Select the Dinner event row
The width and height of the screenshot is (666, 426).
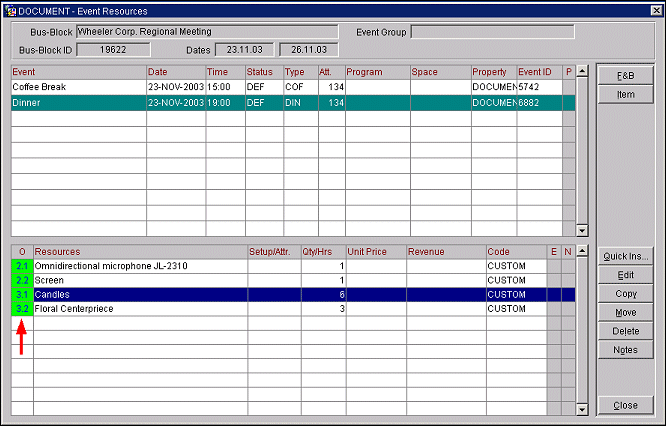coord(78,103)
